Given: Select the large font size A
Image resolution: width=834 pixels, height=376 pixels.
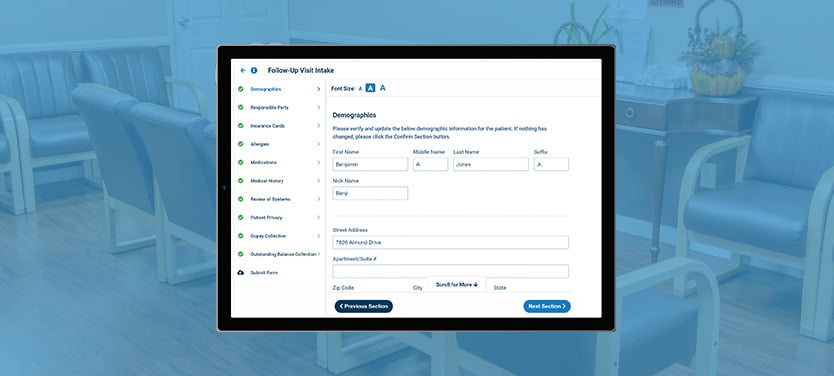Looking at the screenshot, I should tap(382, 88).
